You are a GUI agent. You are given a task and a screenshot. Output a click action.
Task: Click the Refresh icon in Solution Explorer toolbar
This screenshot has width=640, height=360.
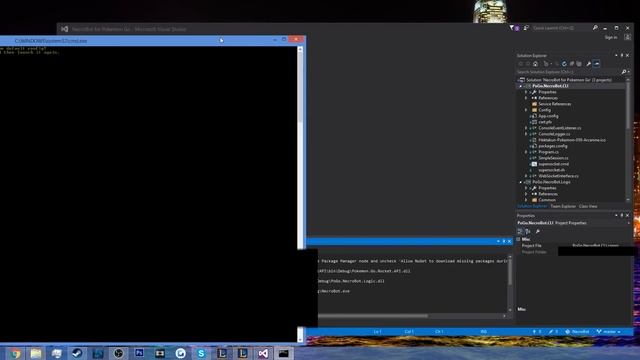click(564, 64)
